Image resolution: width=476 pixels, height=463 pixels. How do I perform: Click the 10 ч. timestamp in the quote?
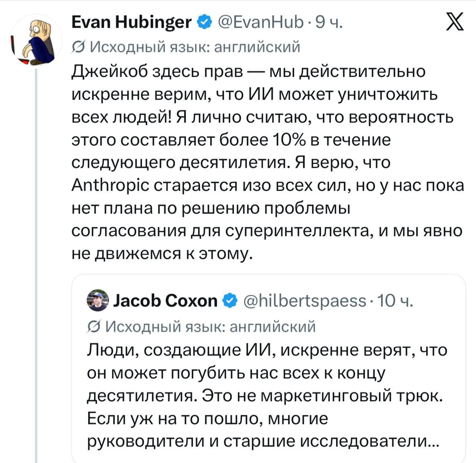[x=395, y=301]
